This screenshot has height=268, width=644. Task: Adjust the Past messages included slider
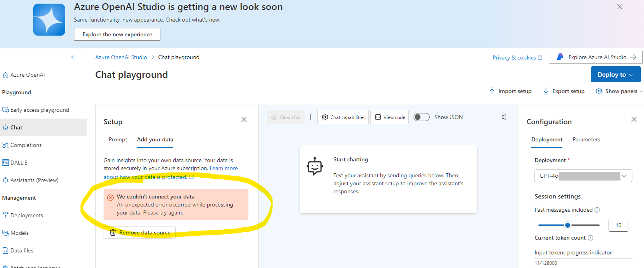coord(567,225)
